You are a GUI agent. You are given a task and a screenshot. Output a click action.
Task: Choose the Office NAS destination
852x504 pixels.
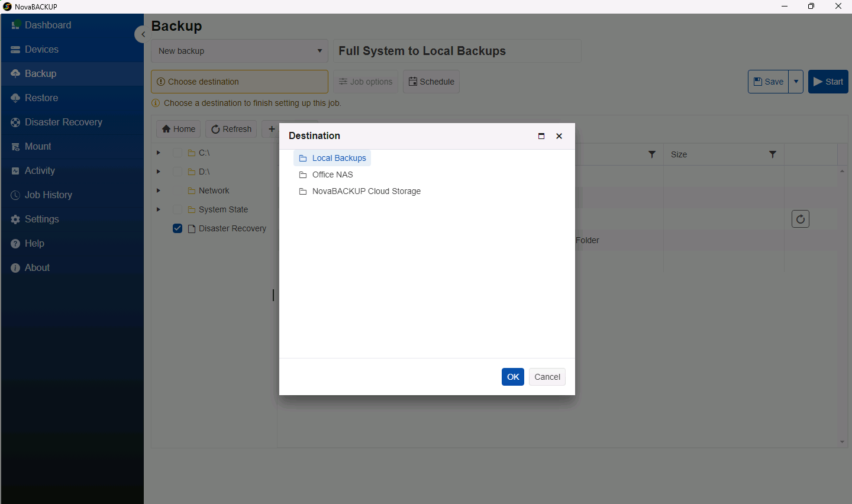pyautogui.click(x=333, y=175)
